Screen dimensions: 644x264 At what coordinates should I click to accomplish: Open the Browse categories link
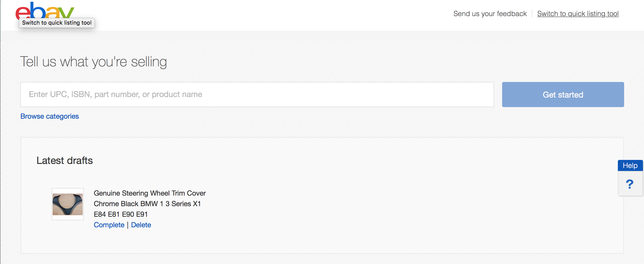point(50,116)
